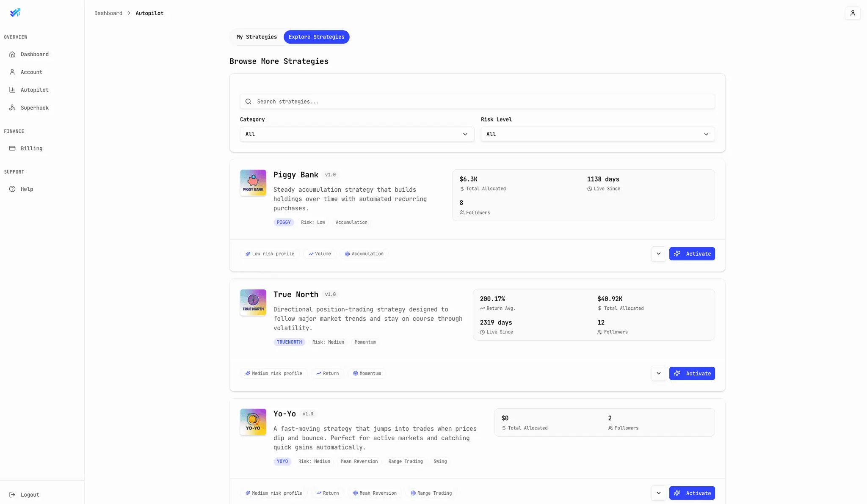Click the clock icon beside Piggy Bank Live Since
The height and width of the screenshot is (504, 867).
[589, 189]
